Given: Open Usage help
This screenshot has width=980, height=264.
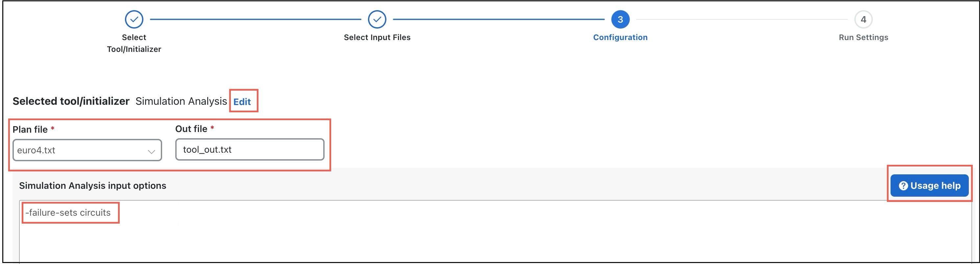Looking at the screenshot, I should tap(929, 186).
